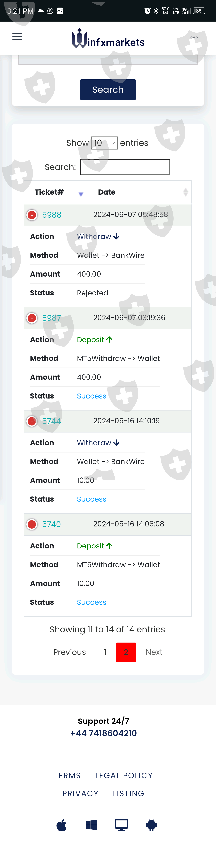Screen dimensions: 216x868
Task: Collapse ticket 5987 row details
Action: [32, 318]
